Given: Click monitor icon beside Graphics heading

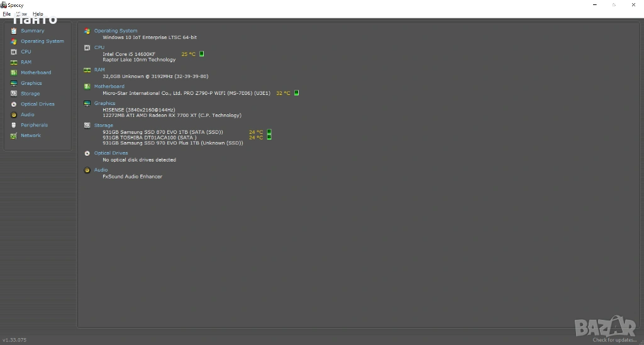Looking at the screenshot, I should (x=87, y=104).
